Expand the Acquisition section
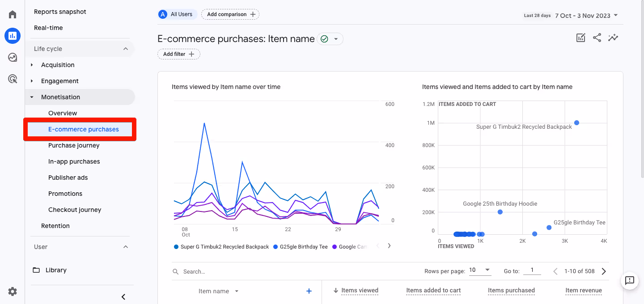This screenshot has width=644, height=304. 58,65
